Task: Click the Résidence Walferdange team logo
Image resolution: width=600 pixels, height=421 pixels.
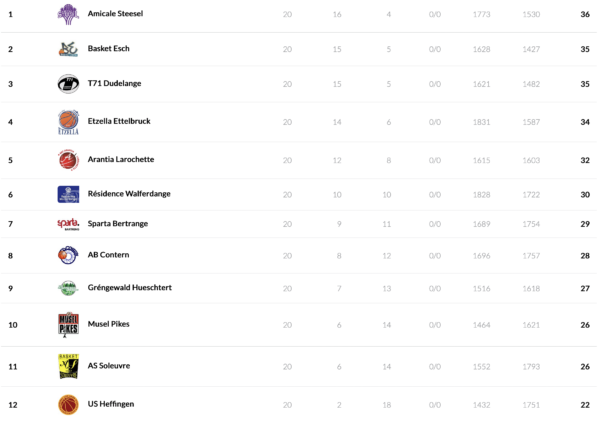Action: [x=68, y=194]
